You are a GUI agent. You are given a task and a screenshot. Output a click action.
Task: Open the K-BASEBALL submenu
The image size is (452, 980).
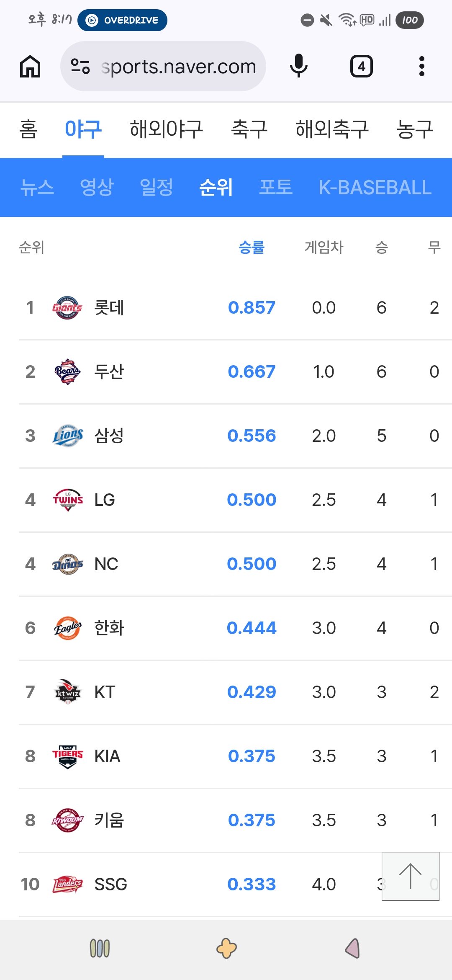(x=375, y=187)
